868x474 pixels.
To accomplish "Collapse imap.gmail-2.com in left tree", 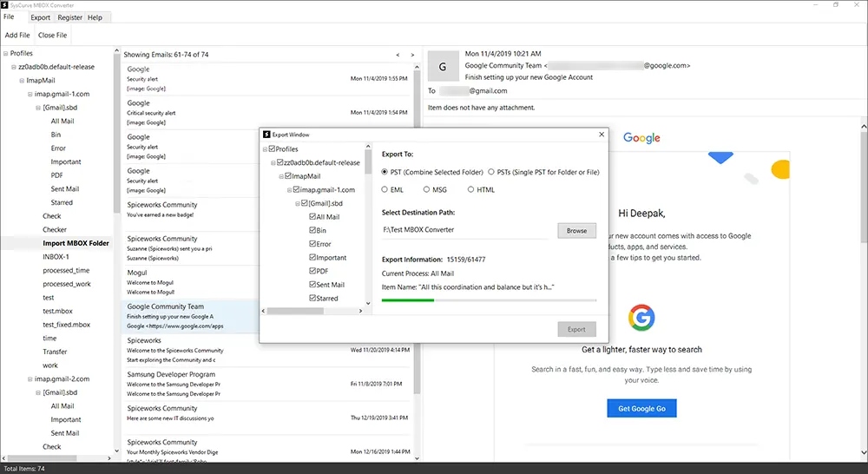I will [30, 379].
